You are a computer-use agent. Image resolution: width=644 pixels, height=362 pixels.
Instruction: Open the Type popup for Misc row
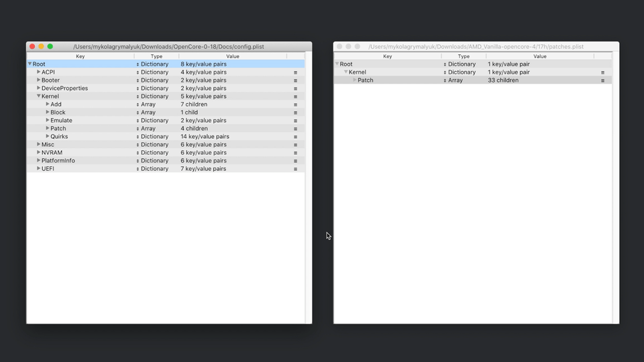(x=138, y=145)
